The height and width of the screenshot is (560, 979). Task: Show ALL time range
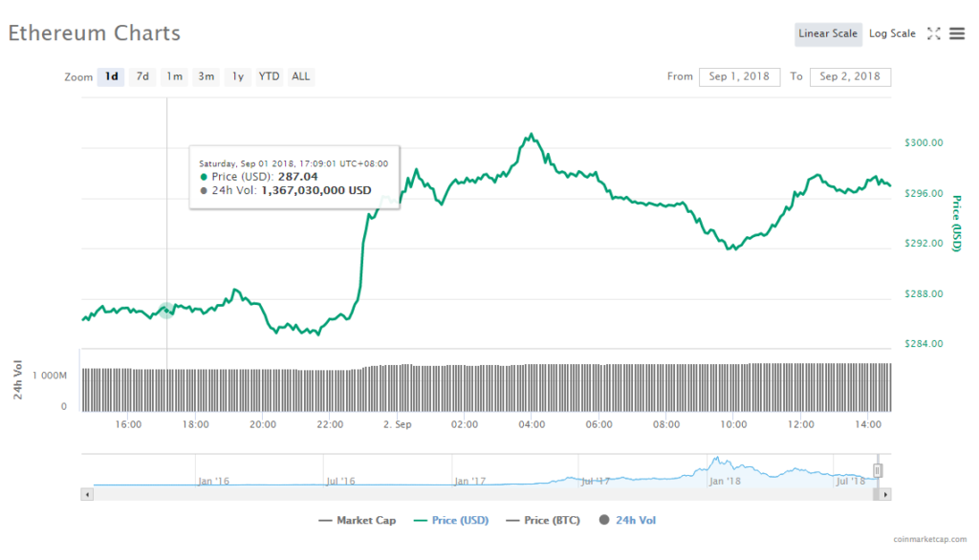coord(301,76)
